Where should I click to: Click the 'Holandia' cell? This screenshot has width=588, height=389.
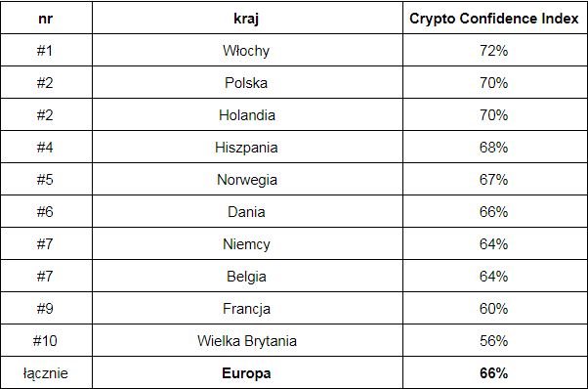coord(247,115)
